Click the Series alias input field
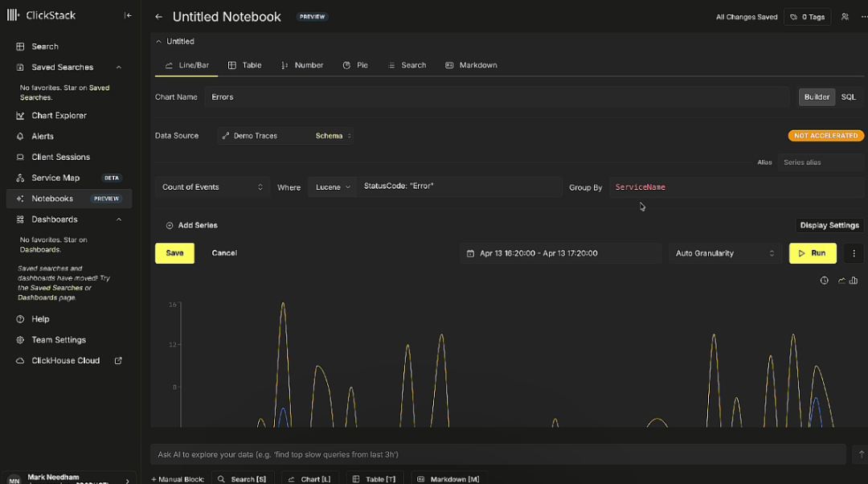The height and width of the screenshot is (484, 868). 821,162
